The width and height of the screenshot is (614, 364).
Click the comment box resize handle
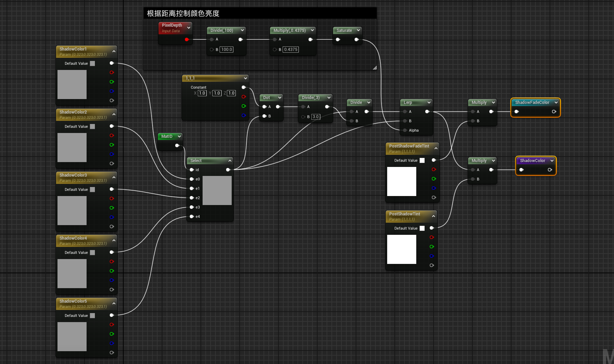375,68
